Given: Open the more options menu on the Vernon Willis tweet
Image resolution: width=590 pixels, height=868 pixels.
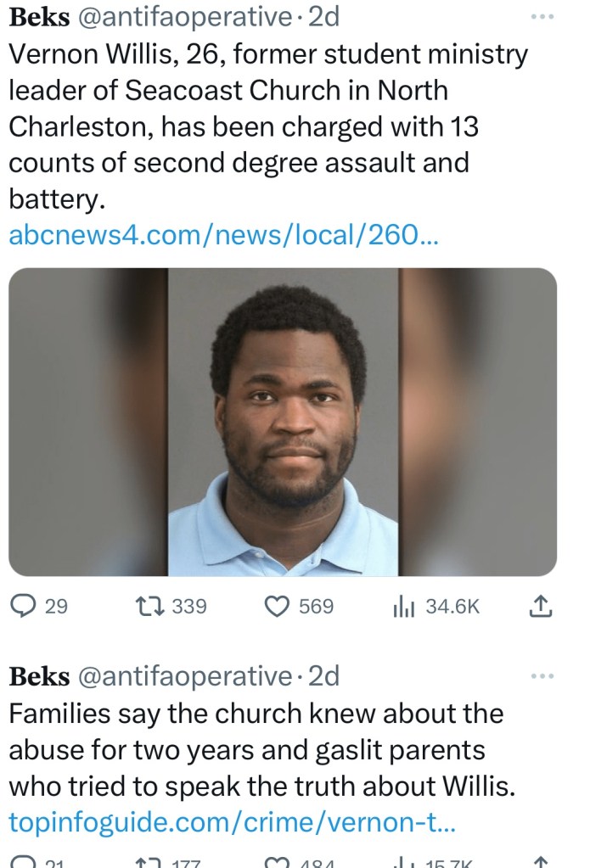Looking at the screenshot, I should (x=542, y=17).
